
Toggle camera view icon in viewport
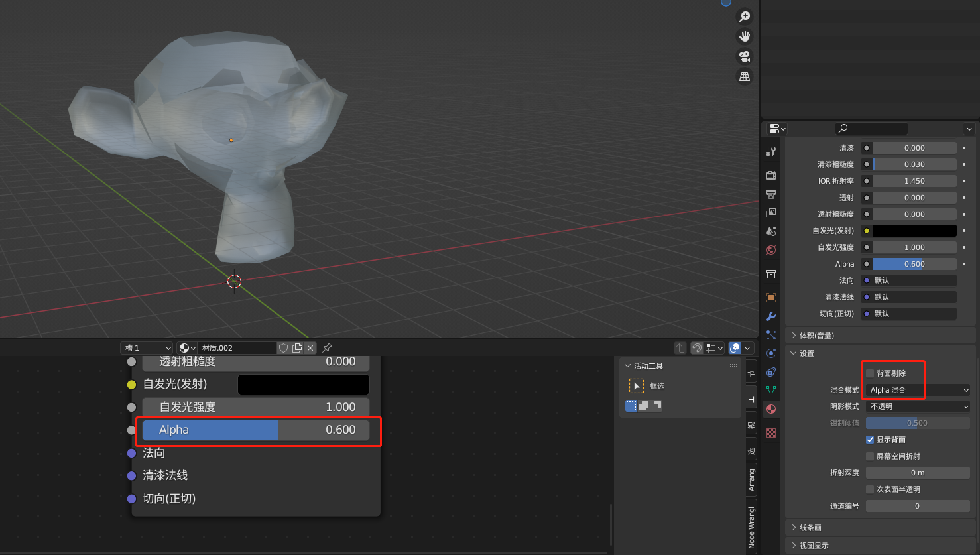[x=745, y=56]
